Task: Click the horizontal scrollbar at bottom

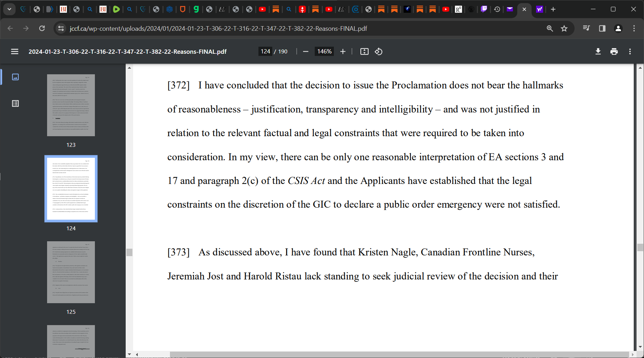Action: tap(399, 354)
